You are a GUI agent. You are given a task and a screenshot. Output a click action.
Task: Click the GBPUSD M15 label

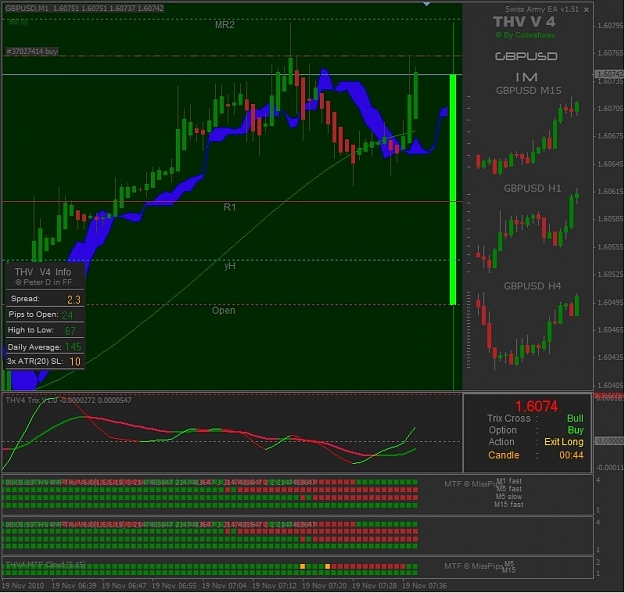coord(529,91)
